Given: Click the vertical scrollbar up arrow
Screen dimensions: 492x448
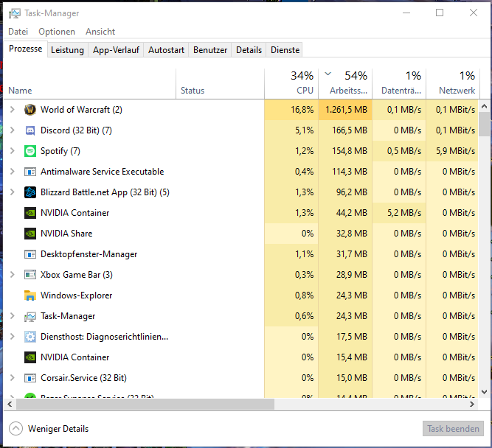Looking at the screenshot, I should [x=484, y=106].
